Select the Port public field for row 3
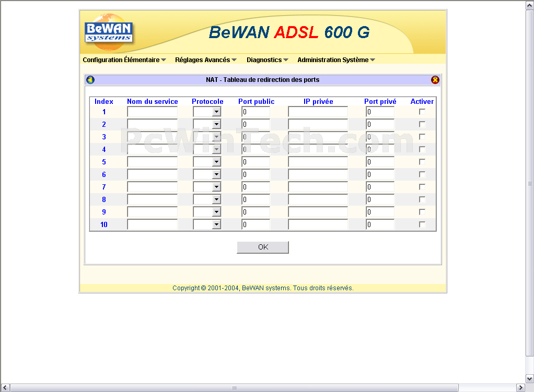 256,137
